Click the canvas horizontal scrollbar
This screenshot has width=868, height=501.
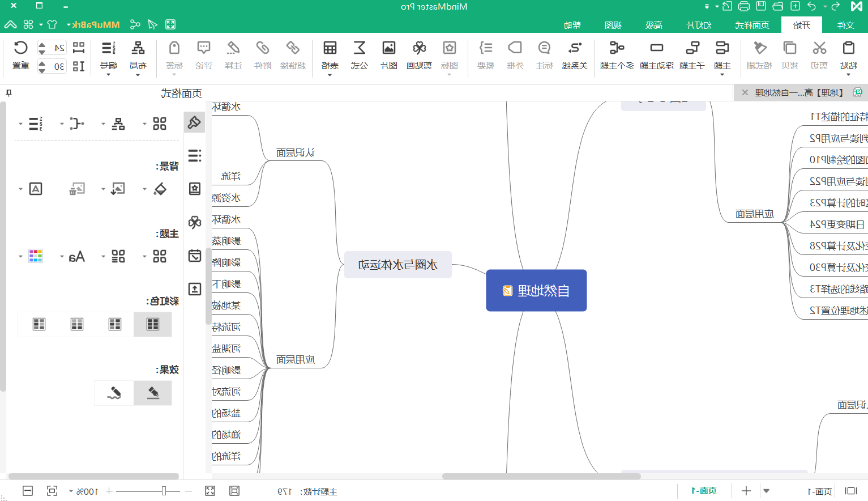pos(541,476)
